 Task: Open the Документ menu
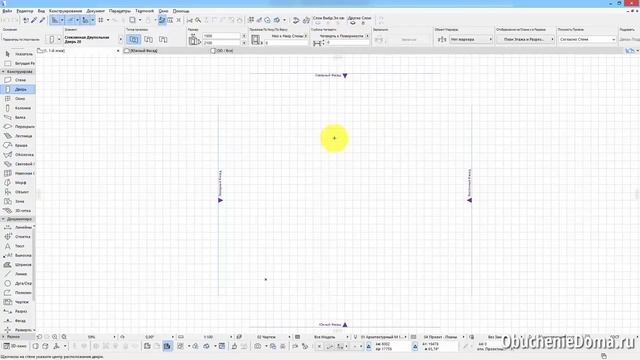96,11
